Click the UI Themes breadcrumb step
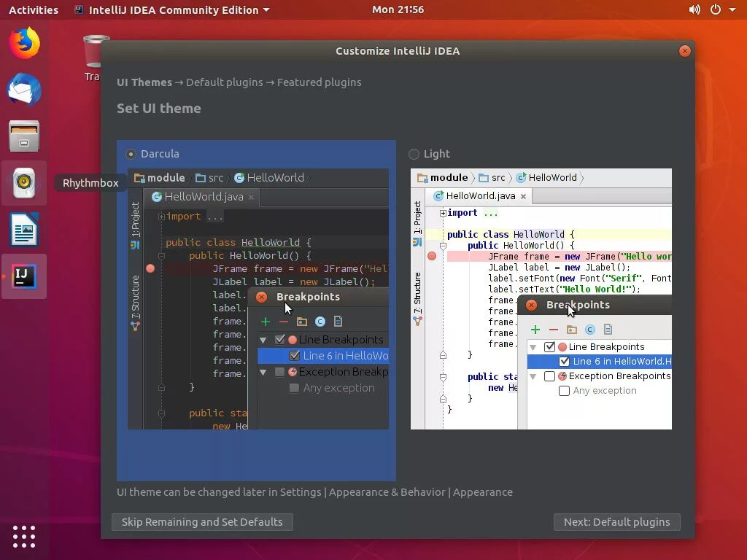The image size is (747, 560). click(x=144, y=82)
